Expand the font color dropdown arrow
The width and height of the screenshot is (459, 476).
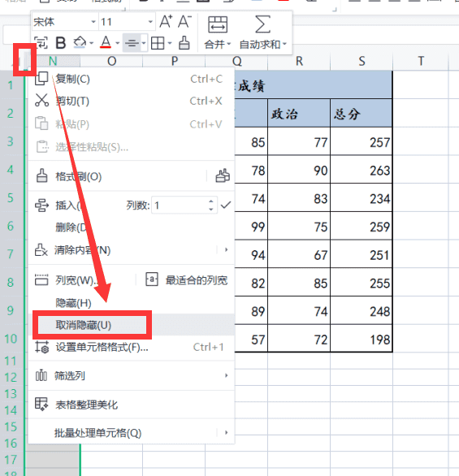pyautogui.click(x=117, y=43)
